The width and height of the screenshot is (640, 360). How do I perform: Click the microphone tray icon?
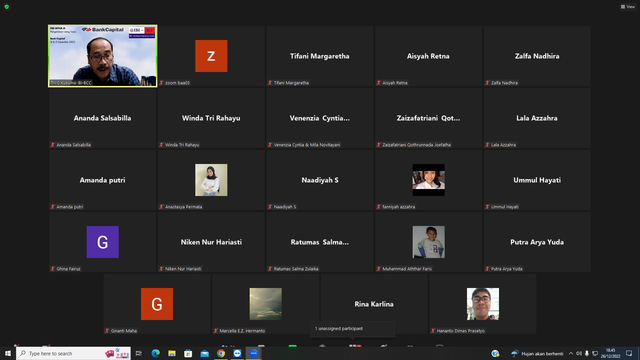[x=587, y=353]
